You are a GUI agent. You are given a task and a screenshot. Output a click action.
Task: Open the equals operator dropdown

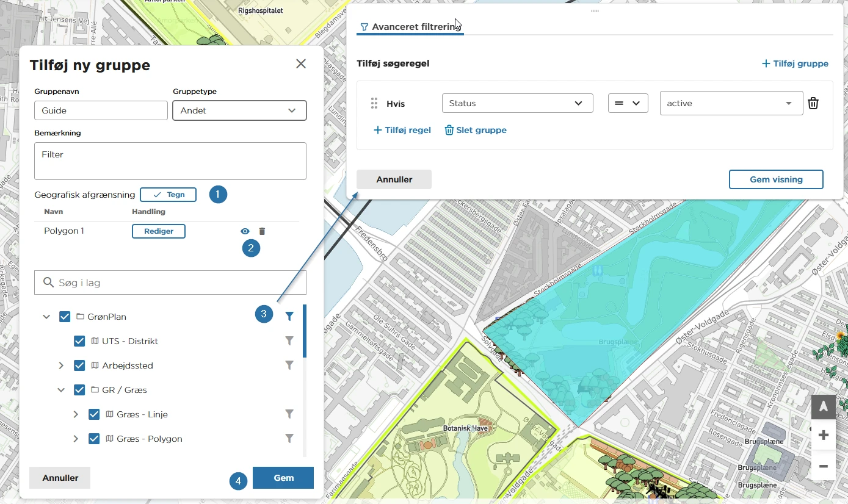coord(628,103)
